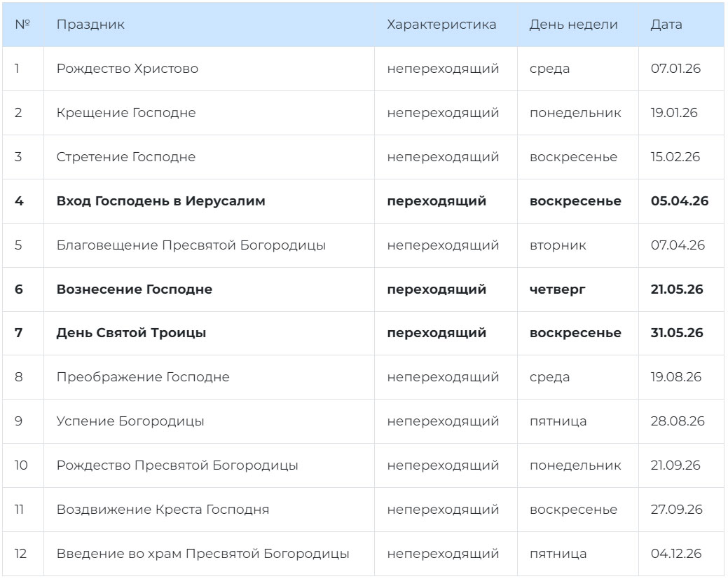Click the "№" column header
Viewport: 728px width, 579px height.
pyautogui.click(x=22, y=25)
